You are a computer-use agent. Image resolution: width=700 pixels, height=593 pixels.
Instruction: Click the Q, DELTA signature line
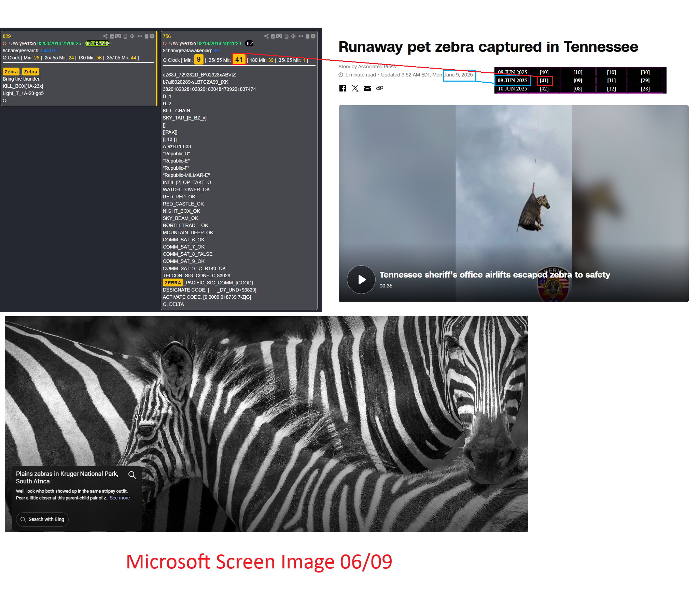click(173, 304)
